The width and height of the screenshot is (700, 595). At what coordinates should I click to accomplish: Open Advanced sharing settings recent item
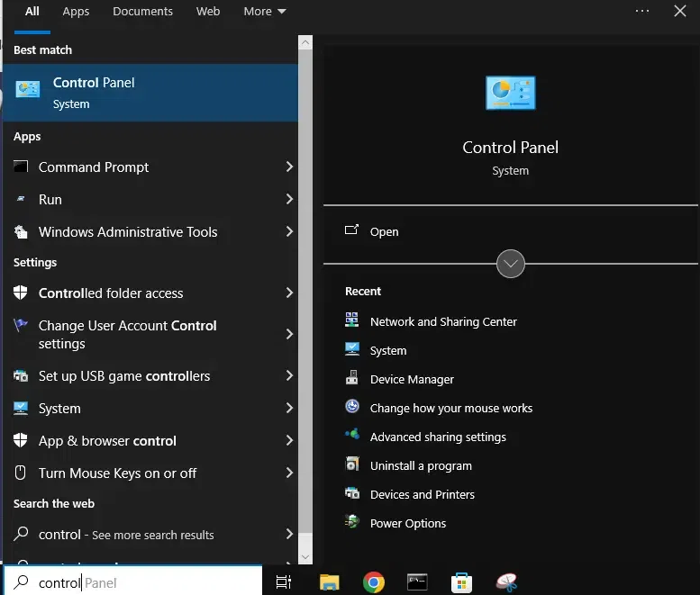pyautogui.click(x=438, y=437)
